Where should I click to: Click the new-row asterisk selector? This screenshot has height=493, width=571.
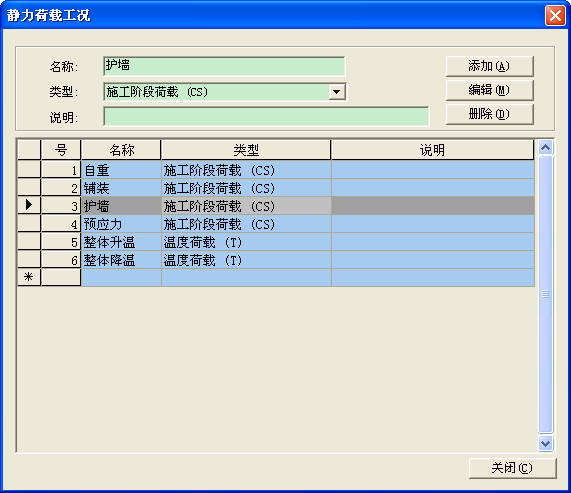coord(29,277)
